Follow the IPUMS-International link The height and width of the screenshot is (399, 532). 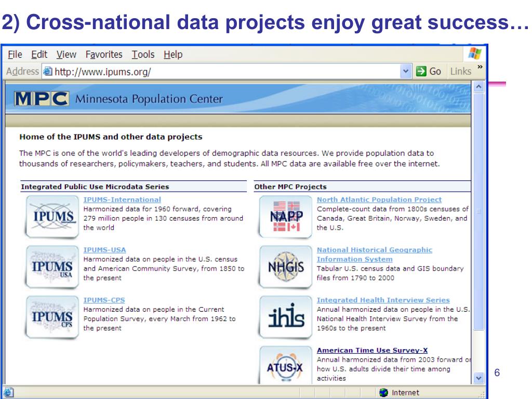click(x=122, y=199)
